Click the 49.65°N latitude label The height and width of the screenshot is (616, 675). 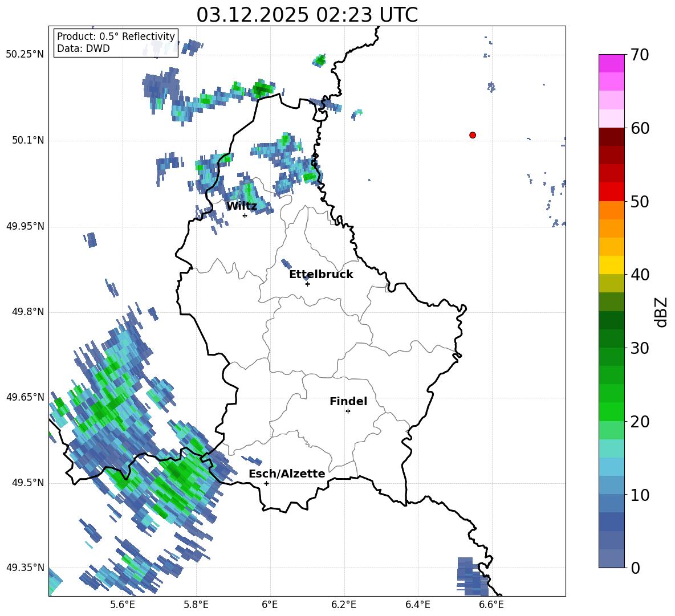pyautogui.click(x=25, y=397)
